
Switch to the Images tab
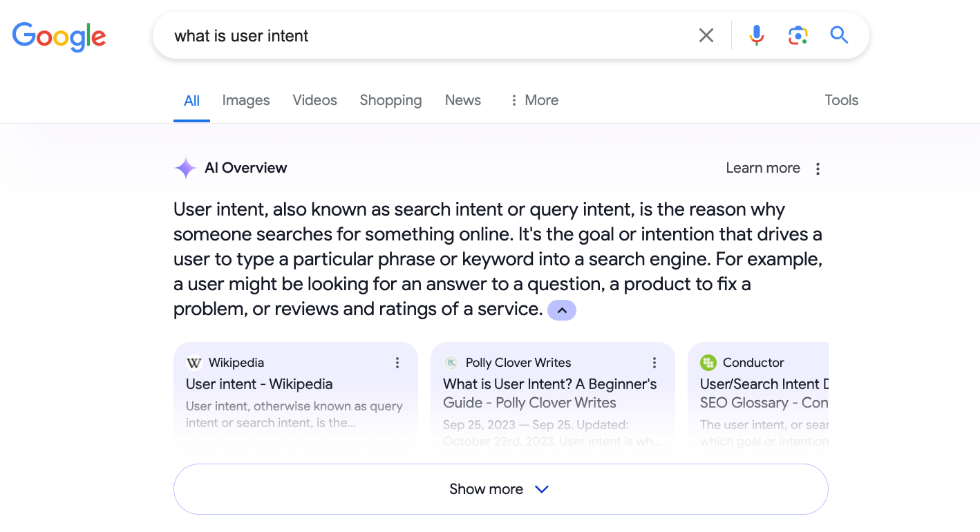[x=246, y=100]
